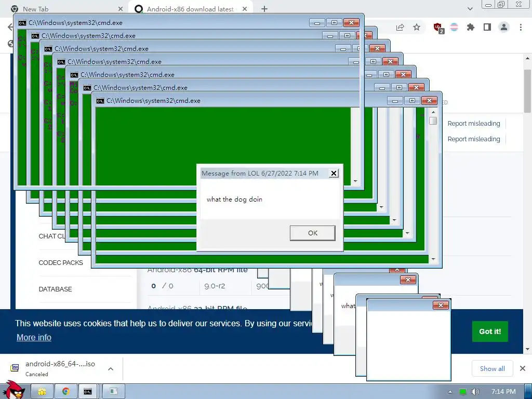Open the Chrome extensions puzzle menu
The height and width of the screenshot is (399, 532).
pyautogui.click(x=470, y=28)
